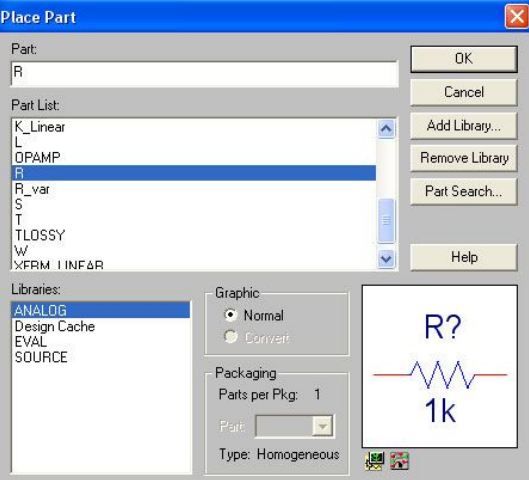Select part S in the Part List

(x=194, y=204)
